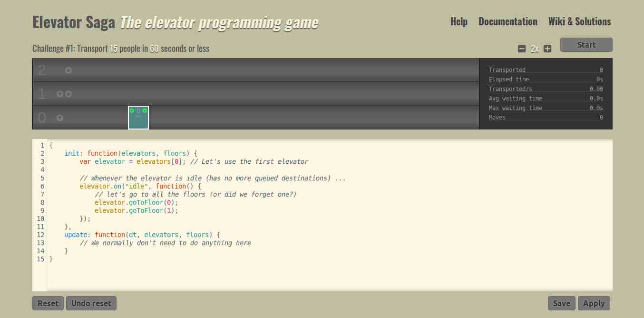This screenshot has width=644, height=318.
Task: Apply the code changes
Action: click(594, 303)
